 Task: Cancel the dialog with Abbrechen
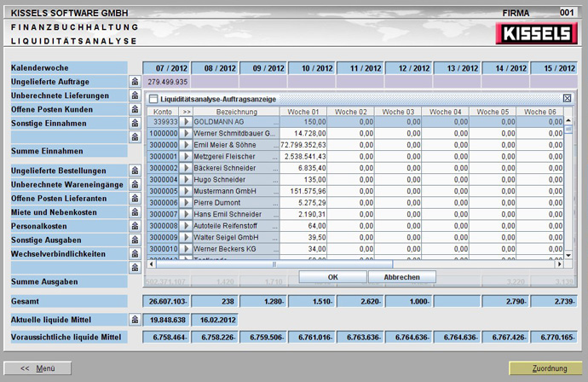(402, 277)
